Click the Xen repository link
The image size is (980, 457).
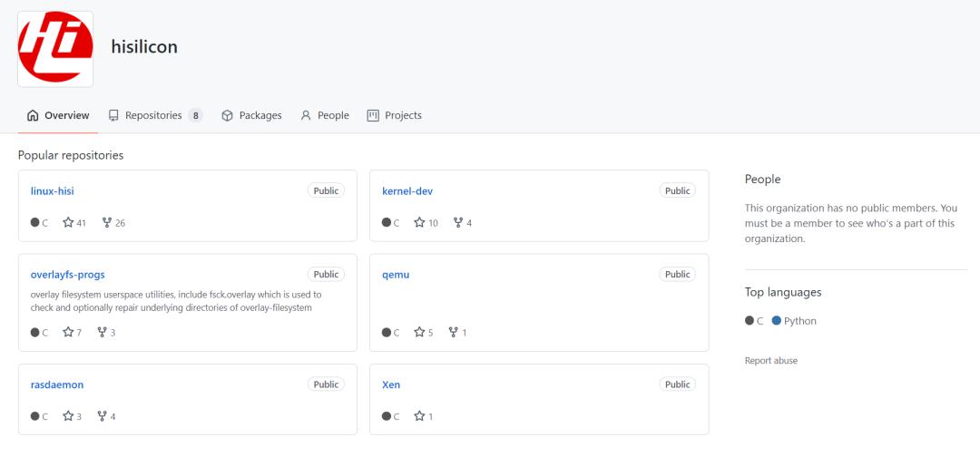(391, 384)
